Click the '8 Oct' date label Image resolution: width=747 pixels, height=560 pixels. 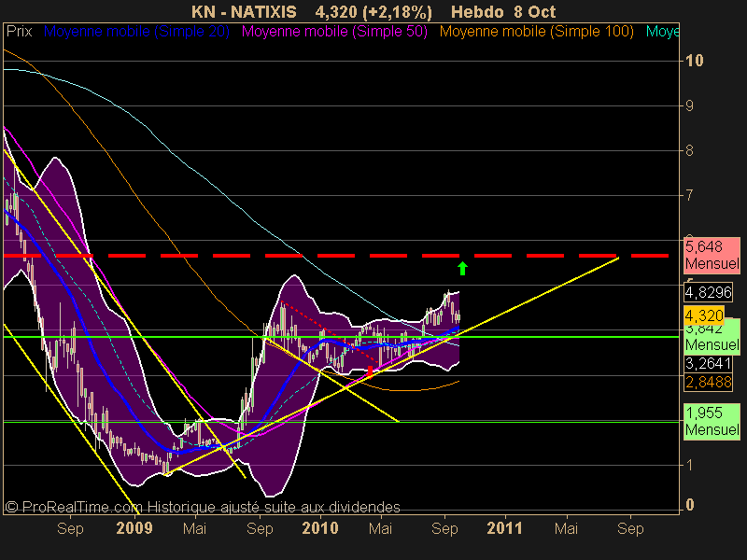tap(534, 11)
